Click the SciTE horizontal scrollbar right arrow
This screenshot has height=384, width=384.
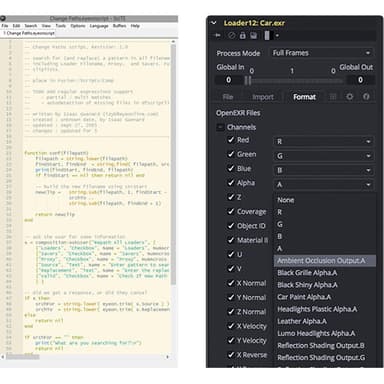168,357
